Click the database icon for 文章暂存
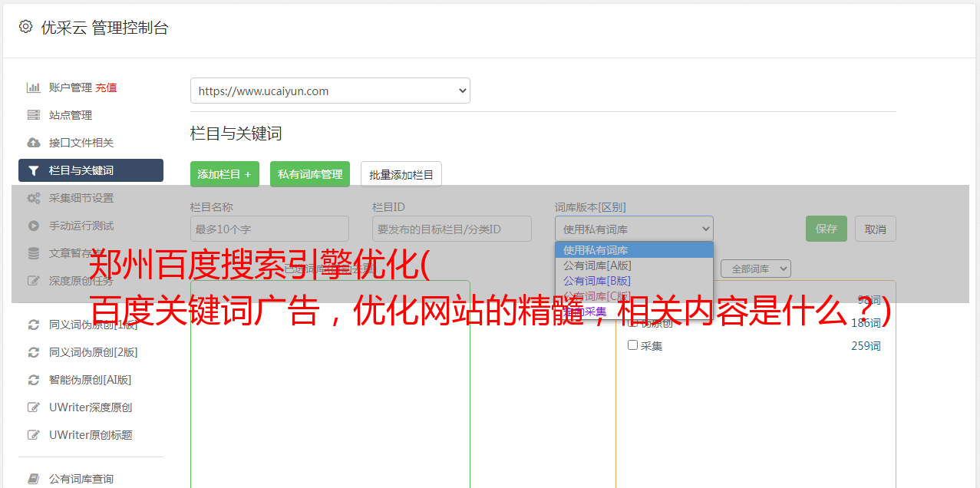 point(34,253)
